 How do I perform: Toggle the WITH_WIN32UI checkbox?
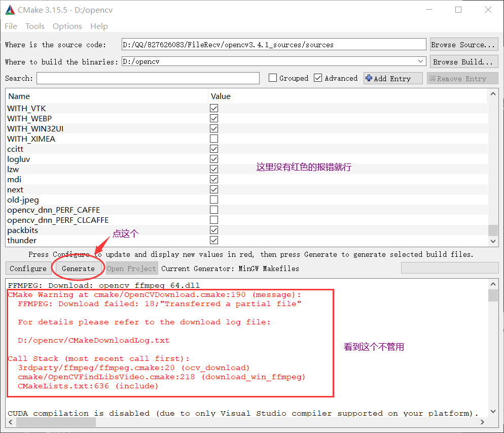pos(214,128)
